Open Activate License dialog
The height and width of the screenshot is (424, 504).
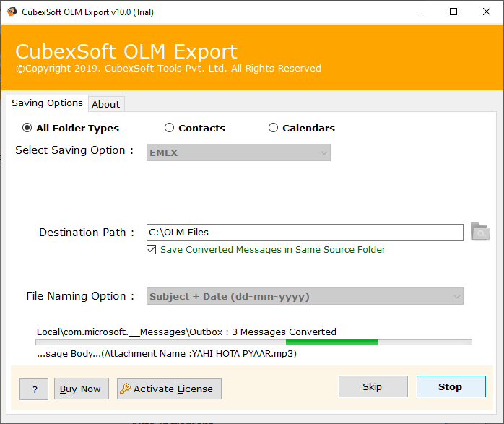point(169,389)
